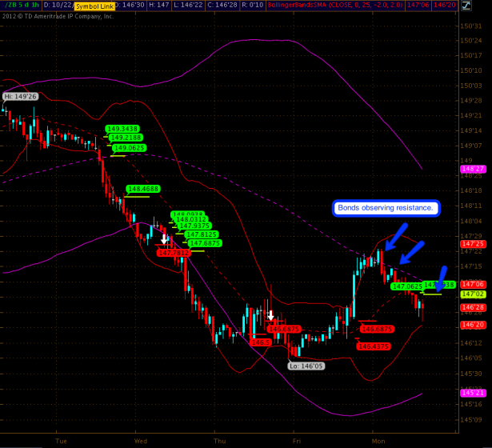Select the green 147.0625 price label

tap(406, 286)
